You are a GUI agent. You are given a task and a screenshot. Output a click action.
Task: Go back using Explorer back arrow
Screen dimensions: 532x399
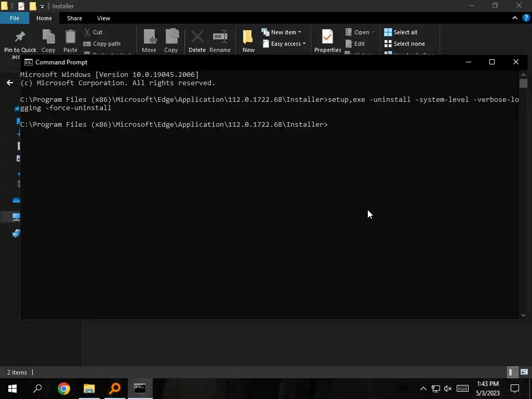tap(10, 83)
